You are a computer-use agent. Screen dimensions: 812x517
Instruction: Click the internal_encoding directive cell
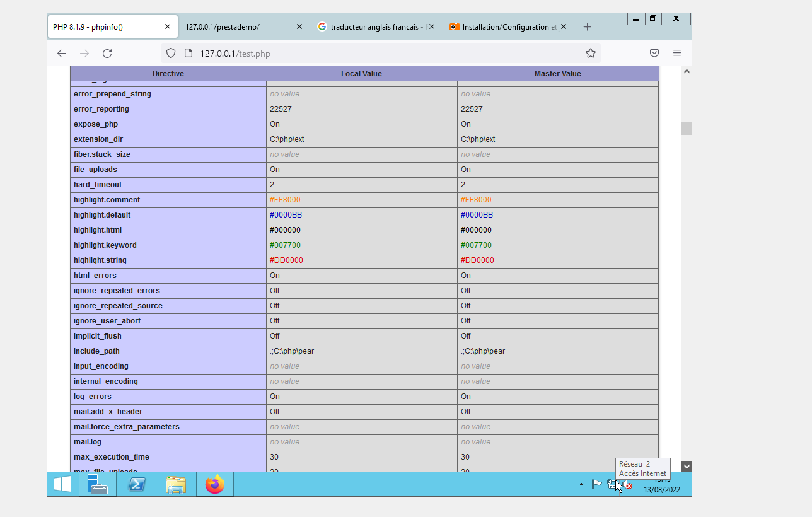[x=168, y=381]
